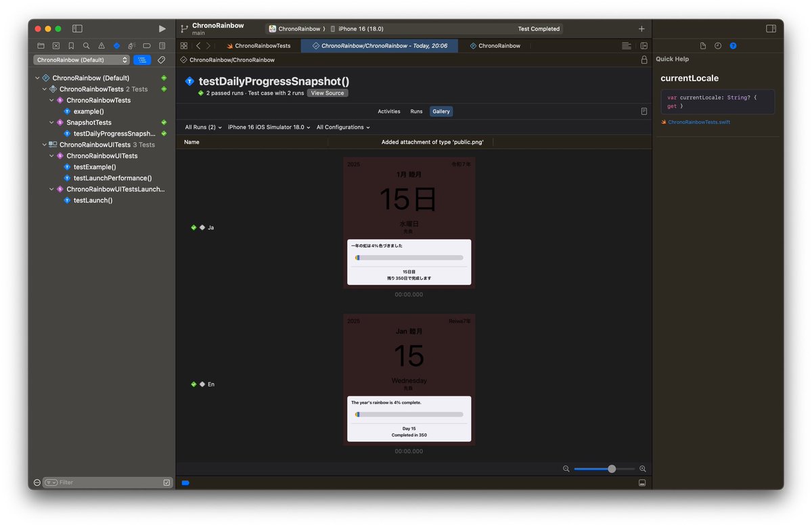Open the Breakpoint navigator

tap(147, 45)
